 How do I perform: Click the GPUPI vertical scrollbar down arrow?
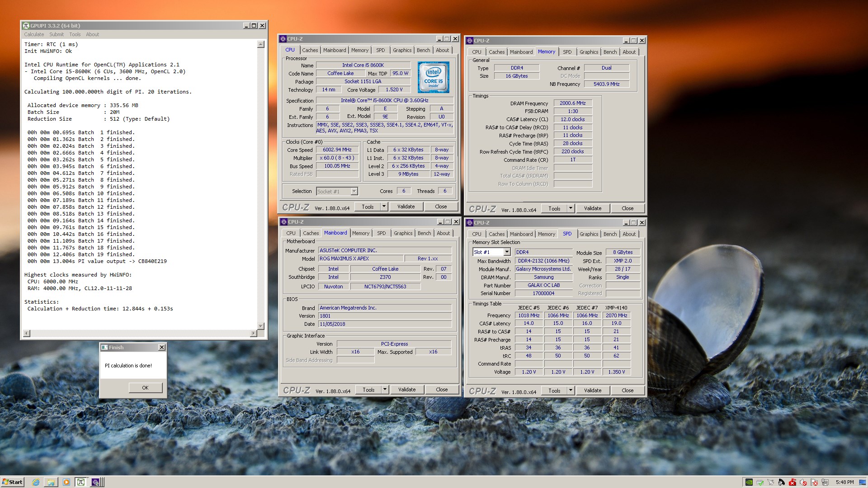261,326
